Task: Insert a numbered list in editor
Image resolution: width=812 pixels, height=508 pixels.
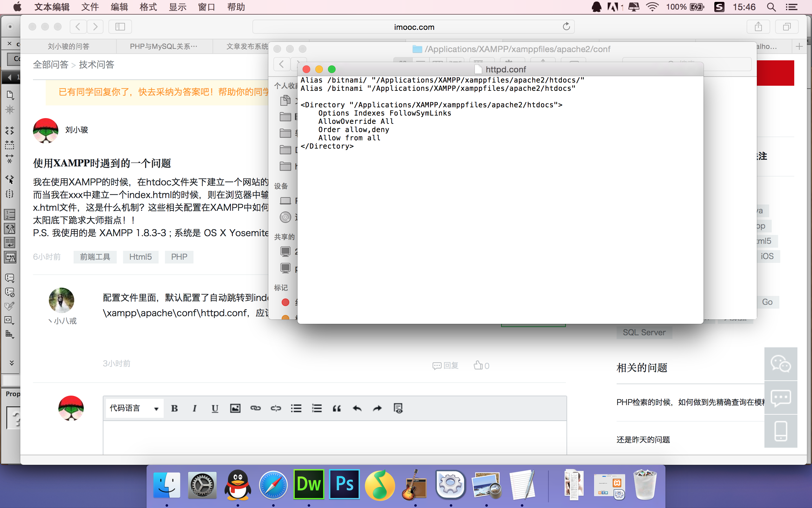Action: (317, 408)
